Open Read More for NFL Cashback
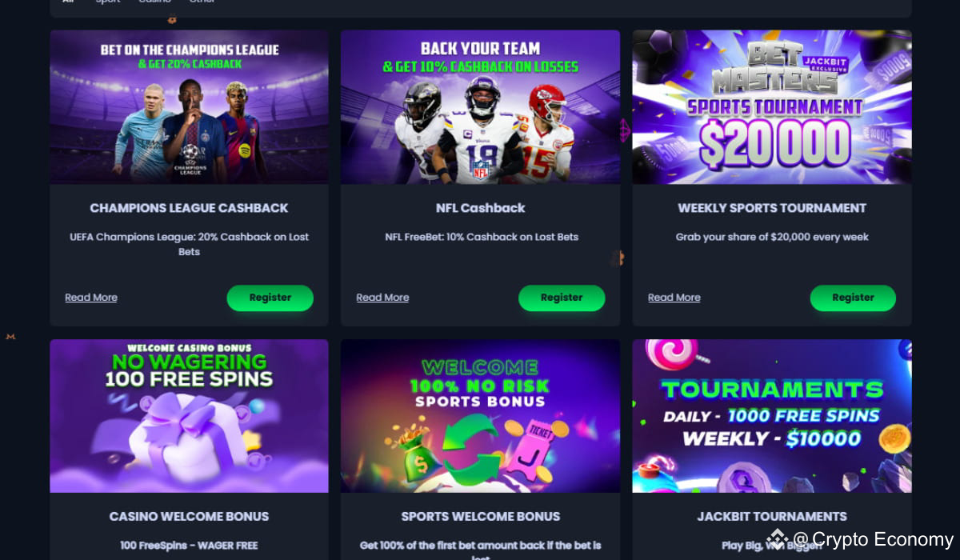This screenshot has width=960, height=560. (x=382, y=298)
